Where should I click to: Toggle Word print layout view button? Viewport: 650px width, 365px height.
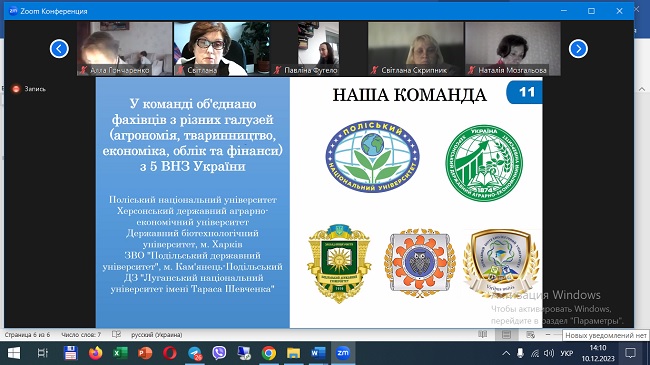tap(506, 334)
